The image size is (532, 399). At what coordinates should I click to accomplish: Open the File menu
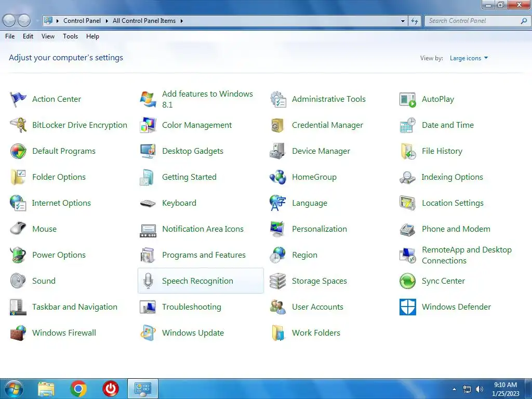click(10, 36)
